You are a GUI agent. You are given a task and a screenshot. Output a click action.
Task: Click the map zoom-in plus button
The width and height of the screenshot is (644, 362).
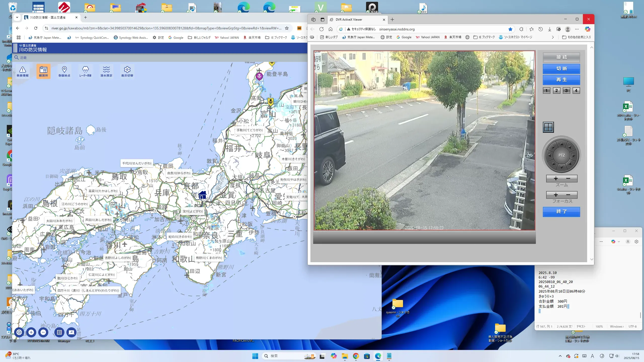pos(31,332)
